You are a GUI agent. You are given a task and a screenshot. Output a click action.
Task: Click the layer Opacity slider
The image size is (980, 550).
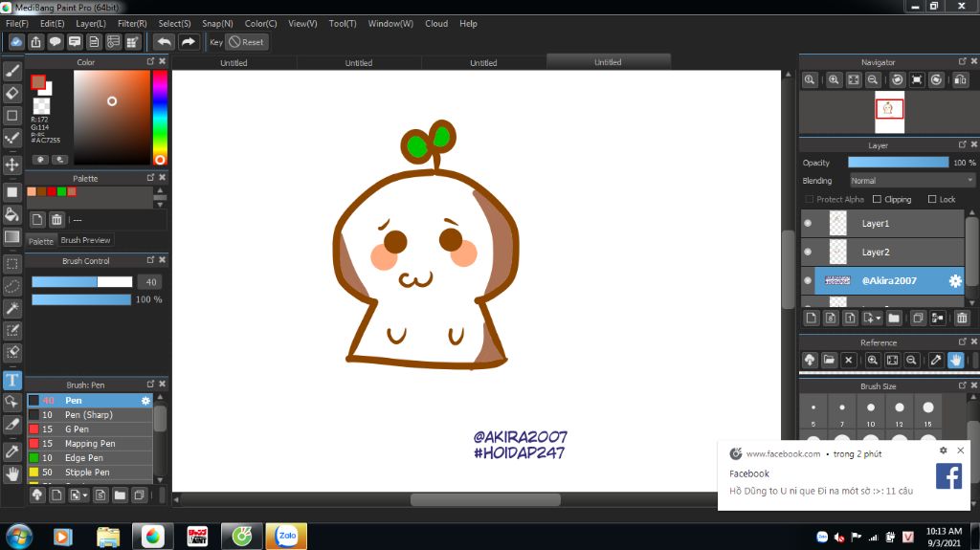pos(898,163)
